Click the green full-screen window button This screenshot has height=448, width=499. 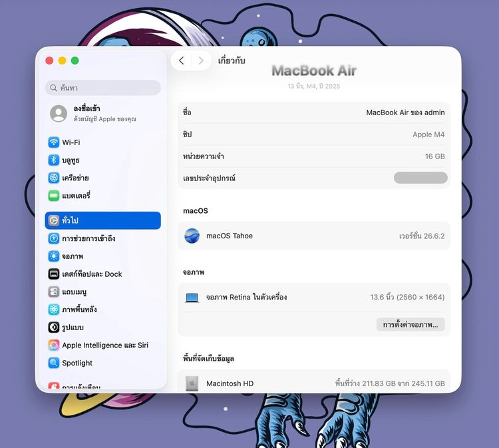click(x=75, y=61)
